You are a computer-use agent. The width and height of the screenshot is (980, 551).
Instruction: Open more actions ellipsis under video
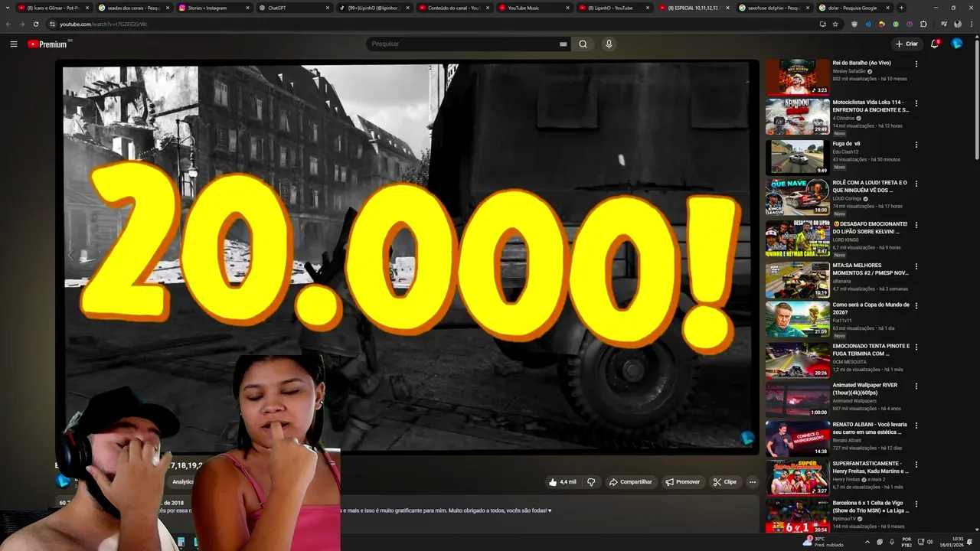tap(753, 482)
